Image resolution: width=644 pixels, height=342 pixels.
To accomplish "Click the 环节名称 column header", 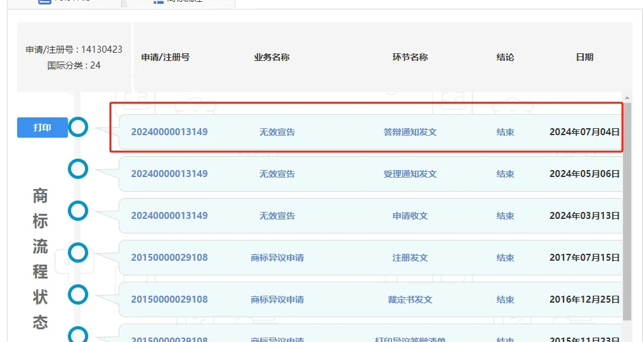I will tap(410, 57).
